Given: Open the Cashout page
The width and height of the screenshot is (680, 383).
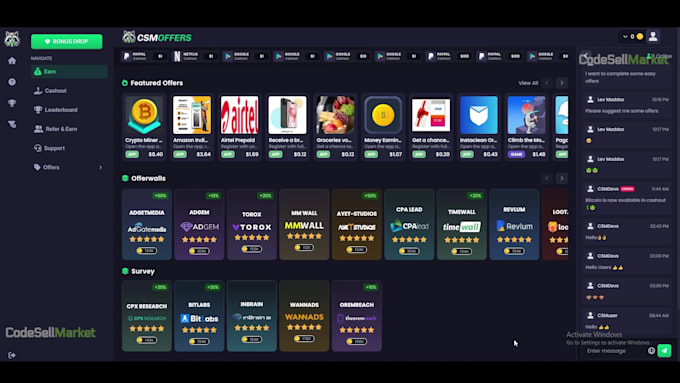Looking at the screenshot, I should point(69,91).
